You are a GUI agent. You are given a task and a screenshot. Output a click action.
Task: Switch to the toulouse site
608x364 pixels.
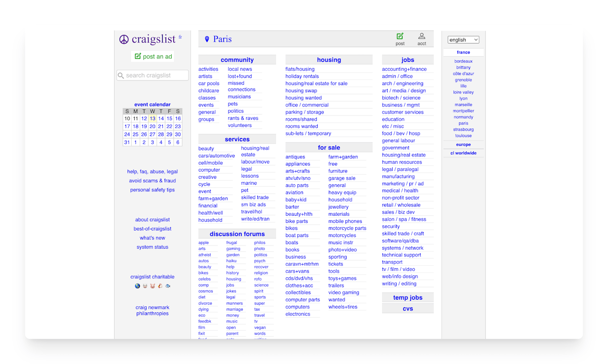[464, 136]
